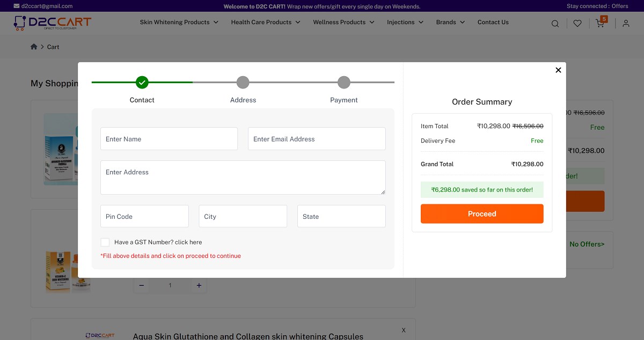Select the Cart breadcrumb link
Viewport: 644px width, 340px height.
coord(53,47)
